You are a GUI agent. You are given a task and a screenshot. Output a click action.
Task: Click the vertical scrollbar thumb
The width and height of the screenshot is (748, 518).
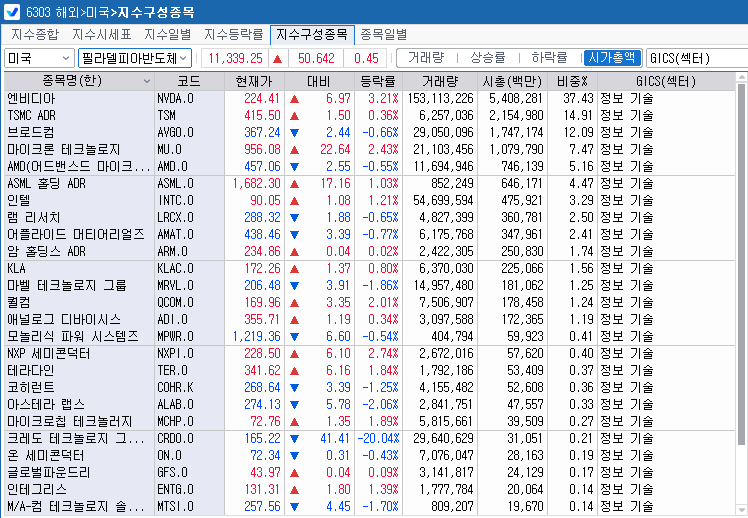(x=741, y=265)
